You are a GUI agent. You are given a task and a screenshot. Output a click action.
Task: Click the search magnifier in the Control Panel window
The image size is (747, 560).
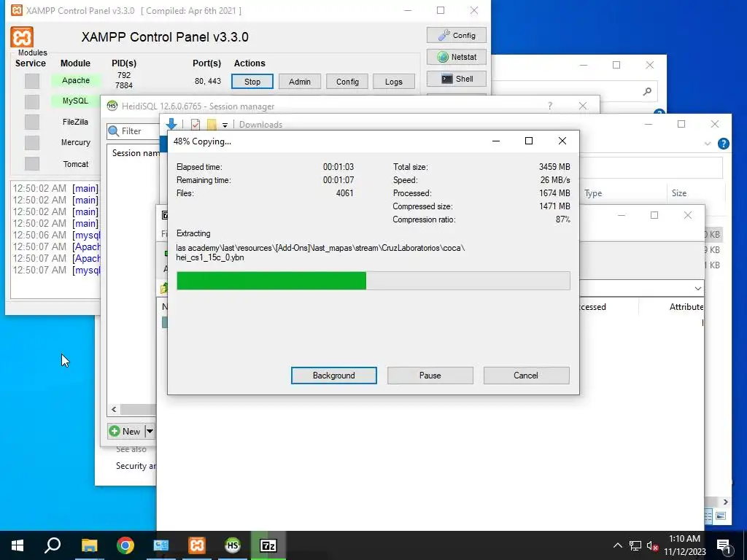click(647, 91)
